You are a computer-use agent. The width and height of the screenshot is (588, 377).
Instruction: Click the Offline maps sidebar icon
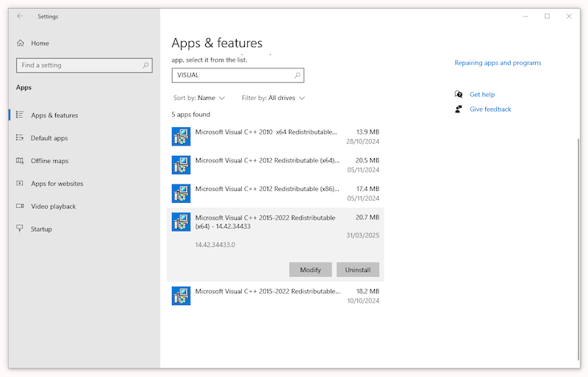point(20,161)
